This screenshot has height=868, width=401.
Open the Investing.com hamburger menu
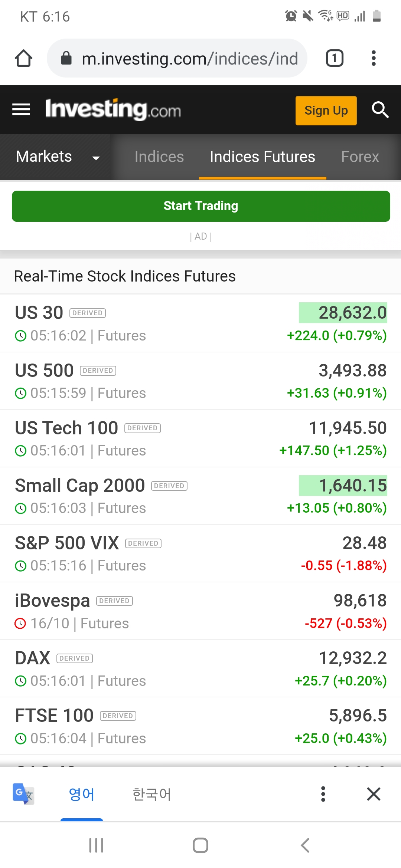coord(21,110)
